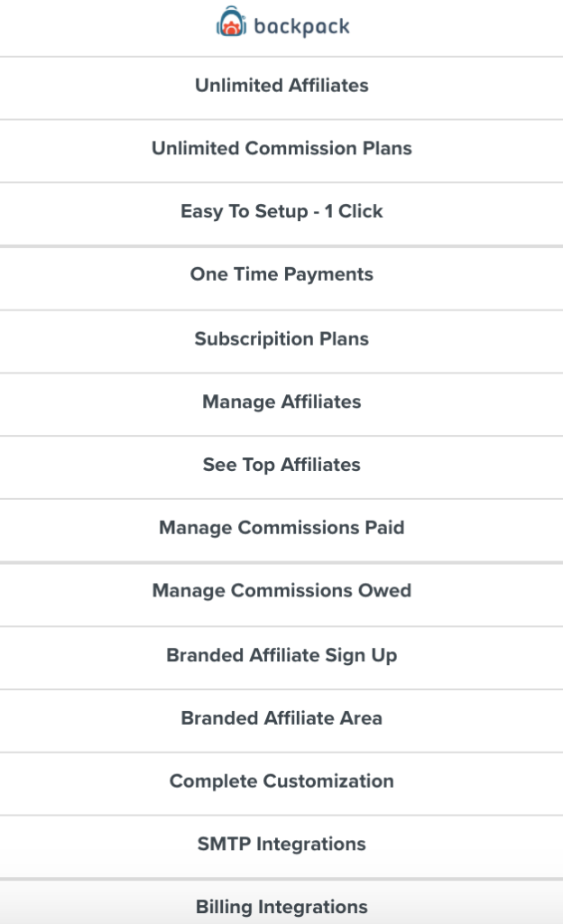This screenshot has height=924, width=563.
Task: Click the Branded Affiliate Area row
Action: (x=281, y=721)
